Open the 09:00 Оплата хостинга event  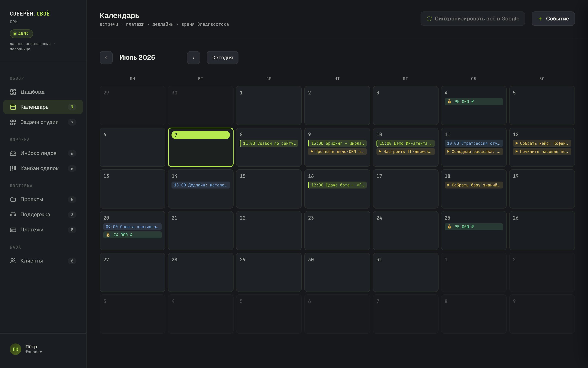click(133, 227)
